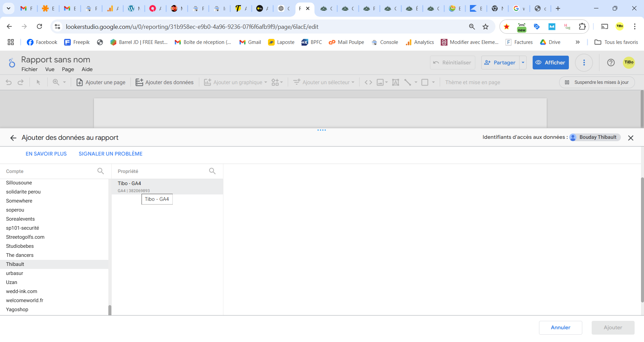Click the selection mode arrow tool
The height and width of the screenshot is (342, 644).
tap(38, 82)
